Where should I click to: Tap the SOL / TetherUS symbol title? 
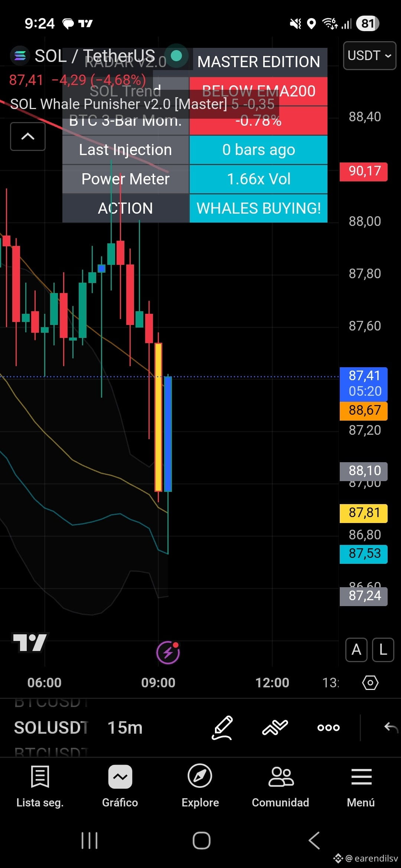pos(95,56)
